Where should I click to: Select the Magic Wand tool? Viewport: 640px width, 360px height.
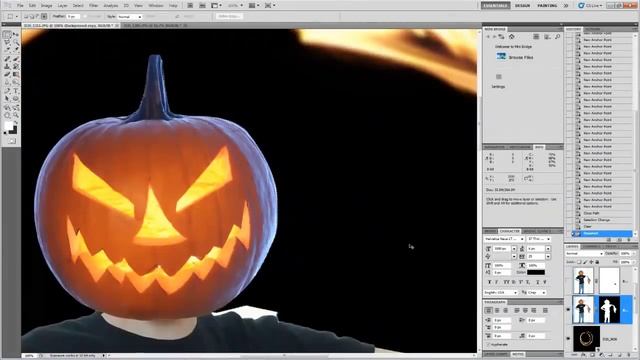16,42
